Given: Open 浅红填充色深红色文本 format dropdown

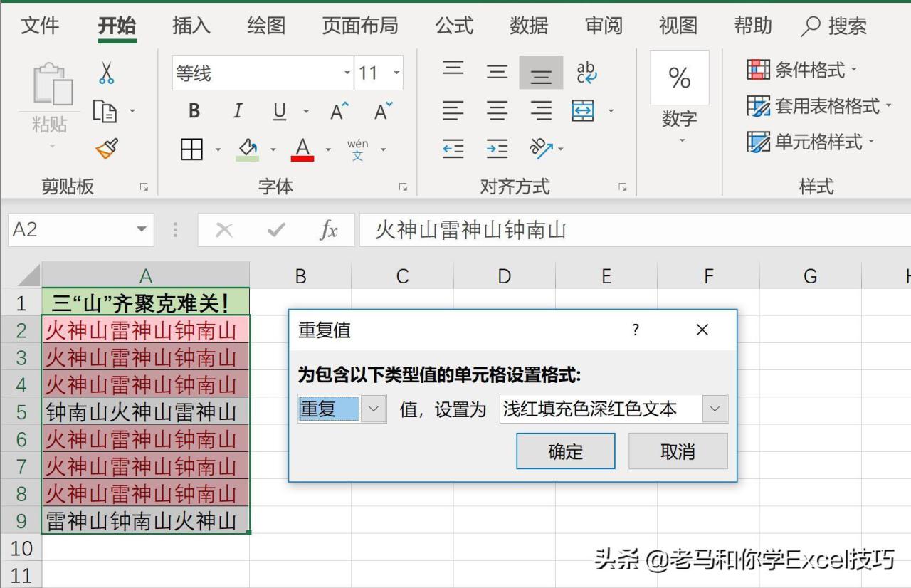Looking at the screenshot, I should [x=715, y=409].
